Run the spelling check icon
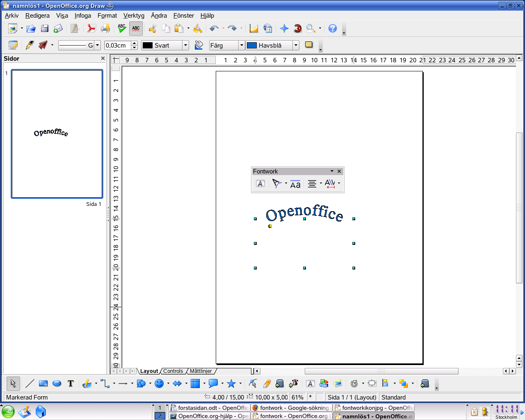 point(122,28)
